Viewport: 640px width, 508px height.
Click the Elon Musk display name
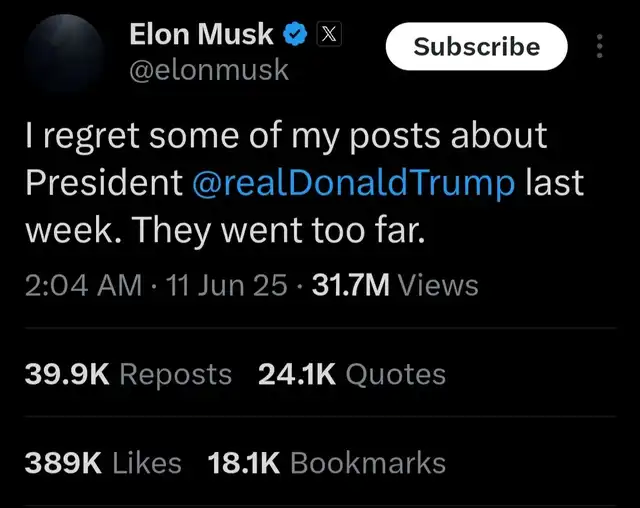[x=201, y=35]
